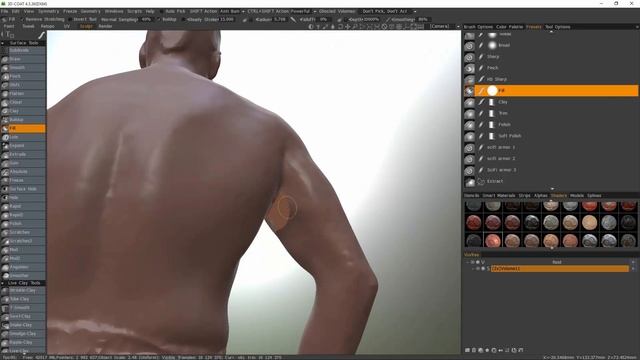
Task: Select the Volume1 layer in VoxTree
Action: pyautogui.click(x=560, y=269)
